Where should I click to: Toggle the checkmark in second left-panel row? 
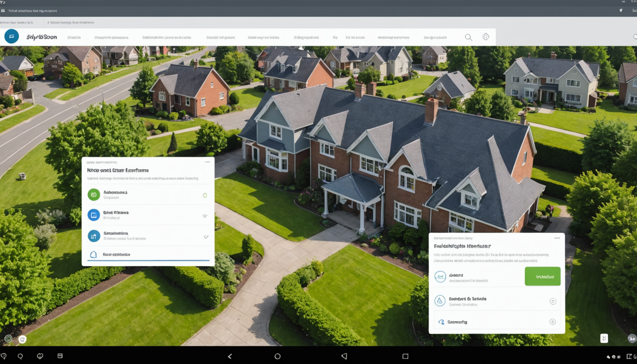coord(205,216)
